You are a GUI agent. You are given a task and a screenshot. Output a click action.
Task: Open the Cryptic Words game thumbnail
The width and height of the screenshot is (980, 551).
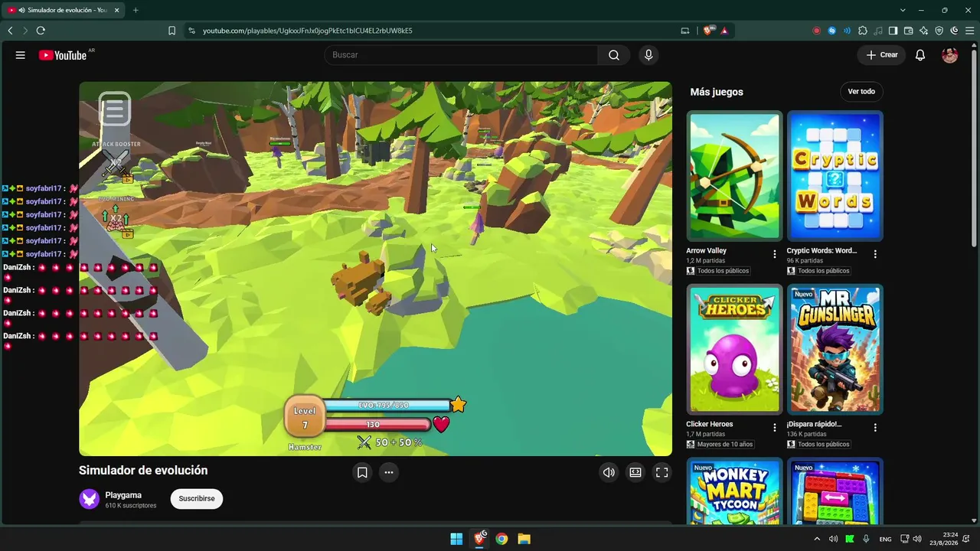(x=835, y=176)
